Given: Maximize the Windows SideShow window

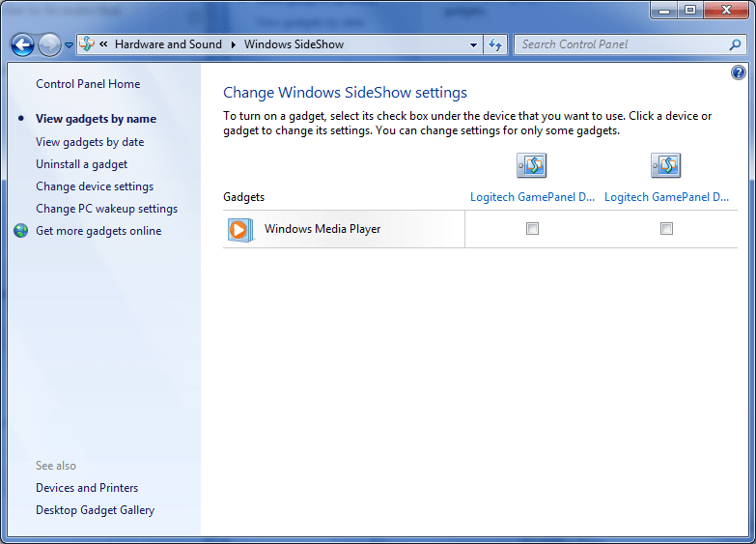Looking at the screenshot, I should (x=690, y=10).
